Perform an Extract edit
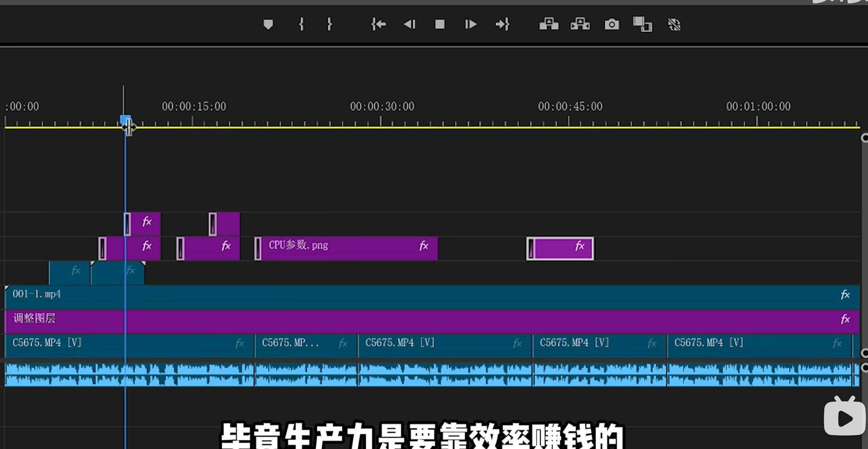Image resolution: width=868 pixels, height=449 pixels. (x=580, y=24)
